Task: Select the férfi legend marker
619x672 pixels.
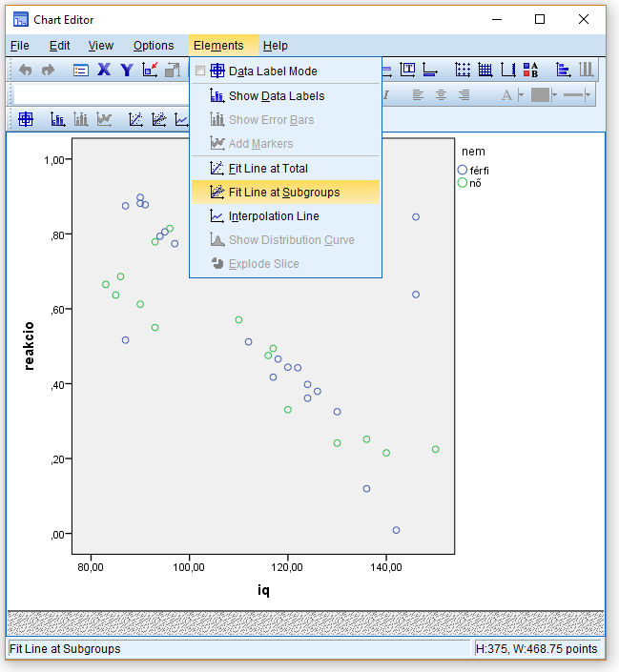Action: point(462,170)
